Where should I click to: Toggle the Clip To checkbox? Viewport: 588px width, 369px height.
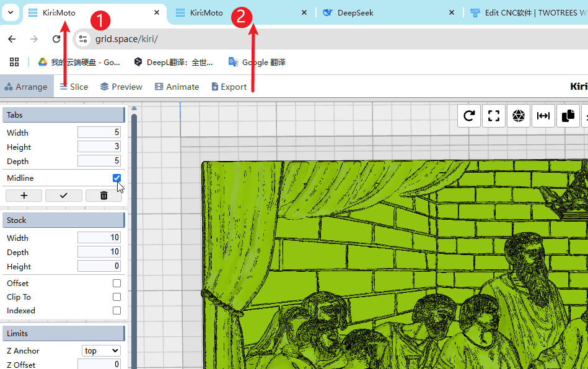(116, 297)
